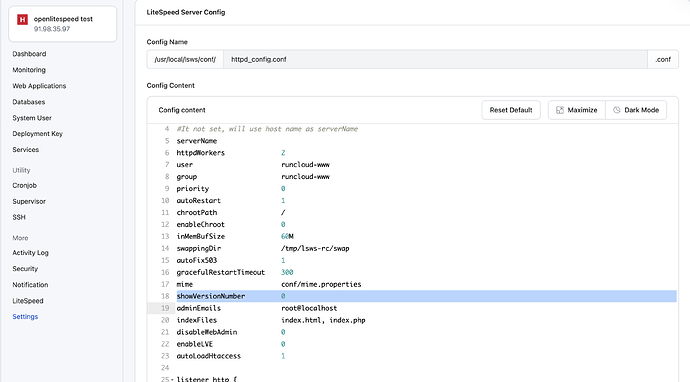Click the config name input field
690x382 pixels.
coord(435,59)
